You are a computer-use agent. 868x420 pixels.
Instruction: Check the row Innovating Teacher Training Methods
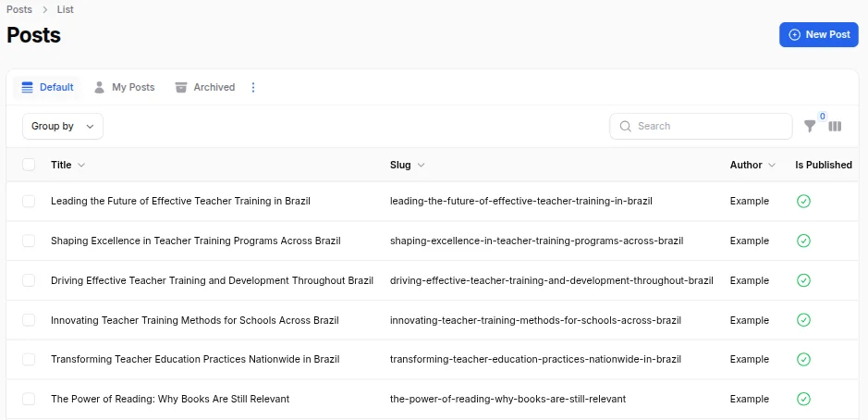(x=29, y=320)
